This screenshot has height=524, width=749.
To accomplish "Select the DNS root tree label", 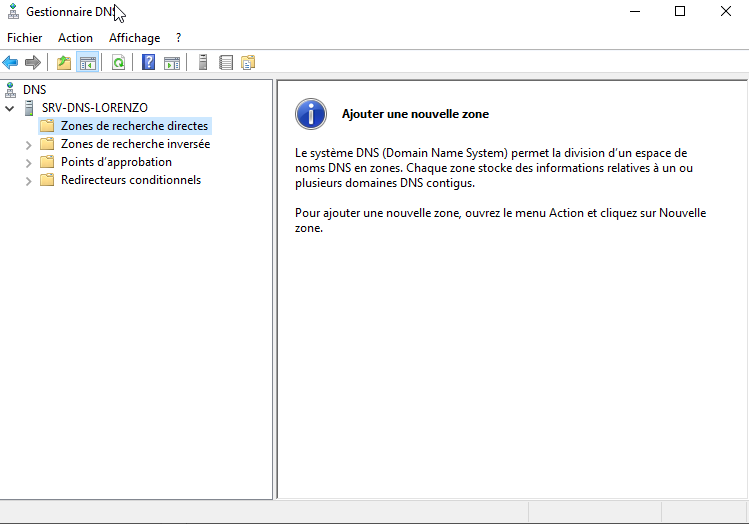I will pos(35,90).
